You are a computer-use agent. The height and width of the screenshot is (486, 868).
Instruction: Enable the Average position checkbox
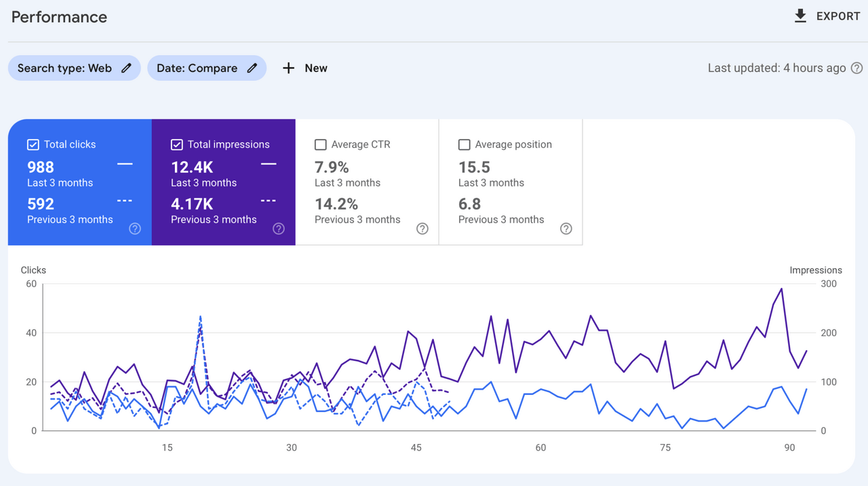pos(465,145)
